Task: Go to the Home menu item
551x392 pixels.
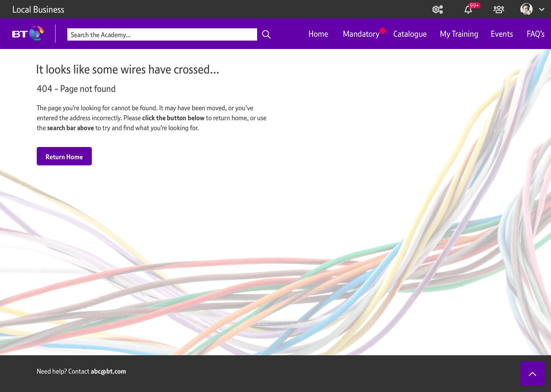Action: click(318, 34)
